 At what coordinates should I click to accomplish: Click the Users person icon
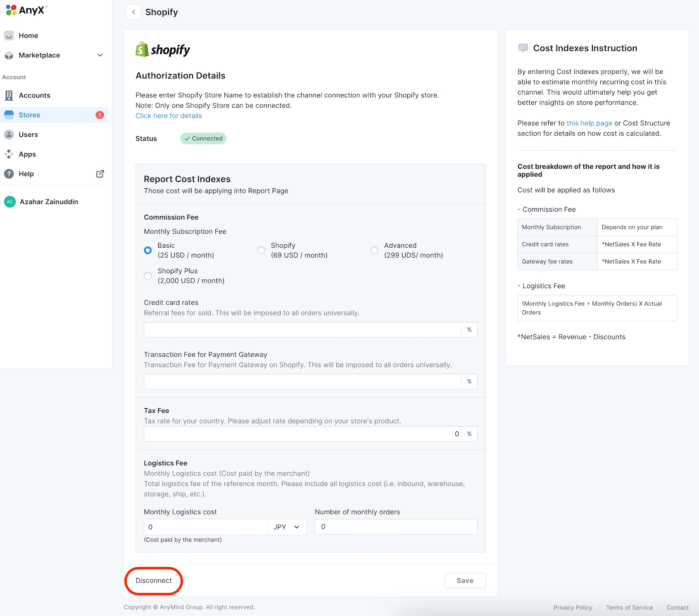coord(9,135)
